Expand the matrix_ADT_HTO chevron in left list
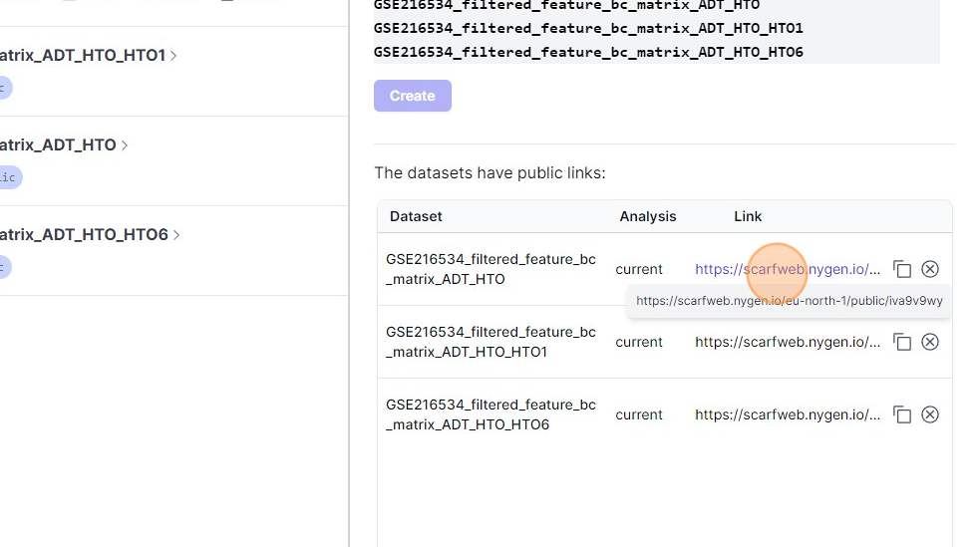 coord(125,145)
